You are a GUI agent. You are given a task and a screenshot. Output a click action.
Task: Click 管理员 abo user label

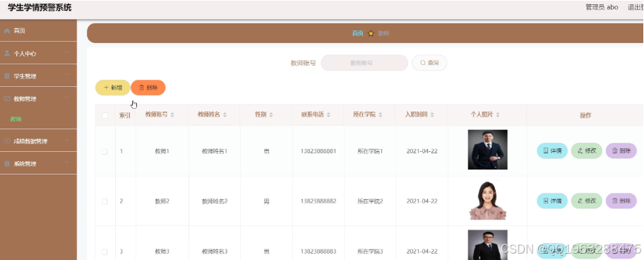pos(602,7)
